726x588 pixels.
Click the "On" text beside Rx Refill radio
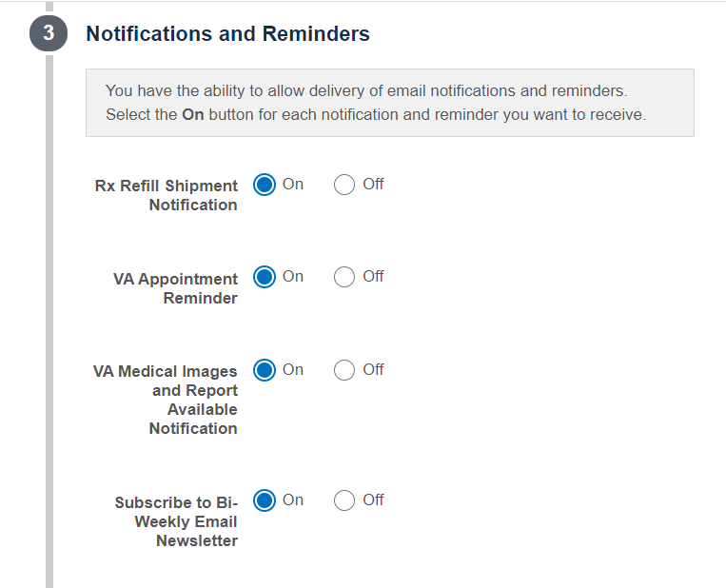pos(293,184)
